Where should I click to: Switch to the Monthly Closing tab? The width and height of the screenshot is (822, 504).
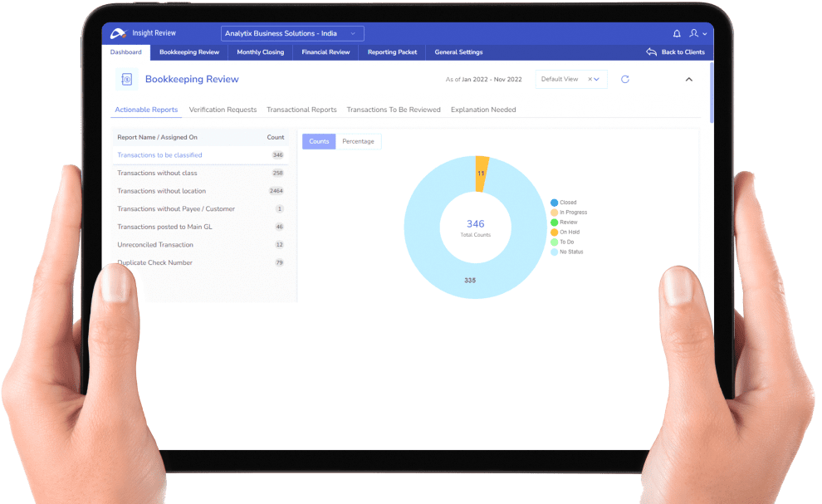(259, 51)
